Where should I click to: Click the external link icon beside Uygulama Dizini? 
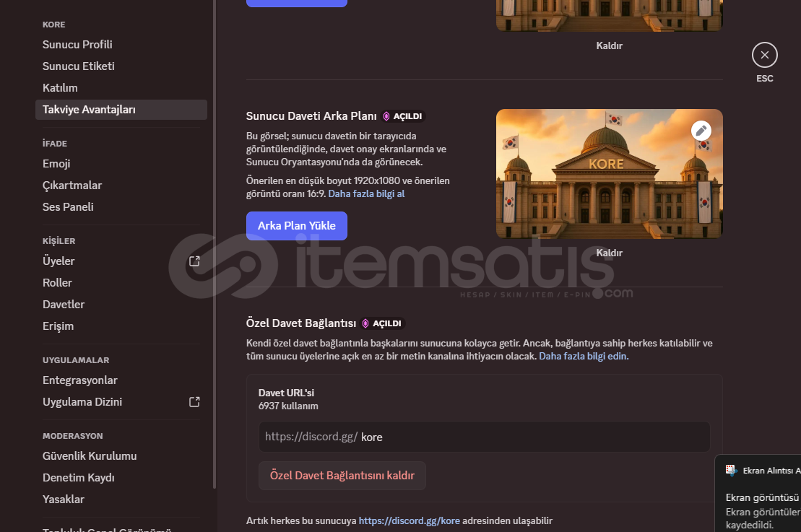(x=194, y=402)
